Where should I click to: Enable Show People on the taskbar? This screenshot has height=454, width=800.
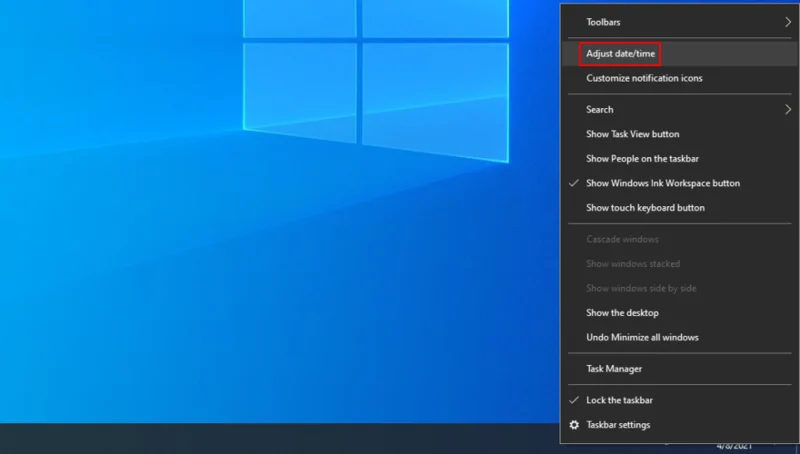click(x=680, y=159)
